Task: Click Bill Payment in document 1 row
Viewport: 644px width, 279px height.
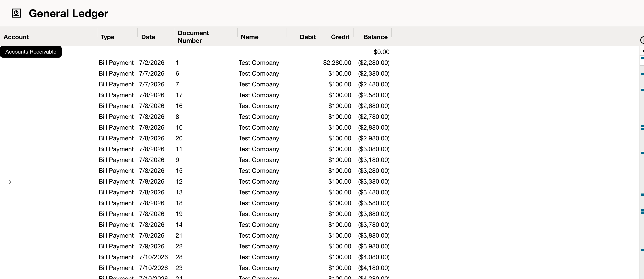Action: 116,63
